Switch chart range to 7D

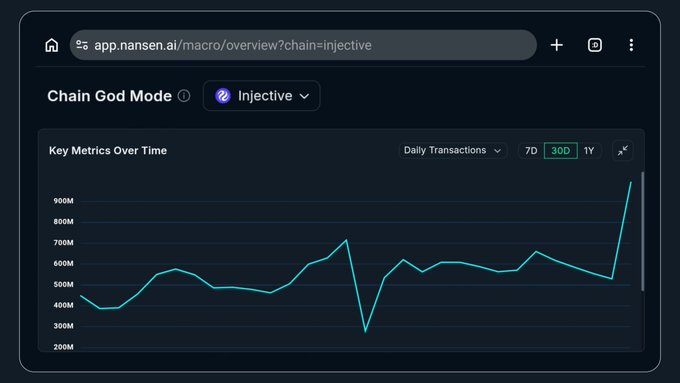click(x=531, y=151)
